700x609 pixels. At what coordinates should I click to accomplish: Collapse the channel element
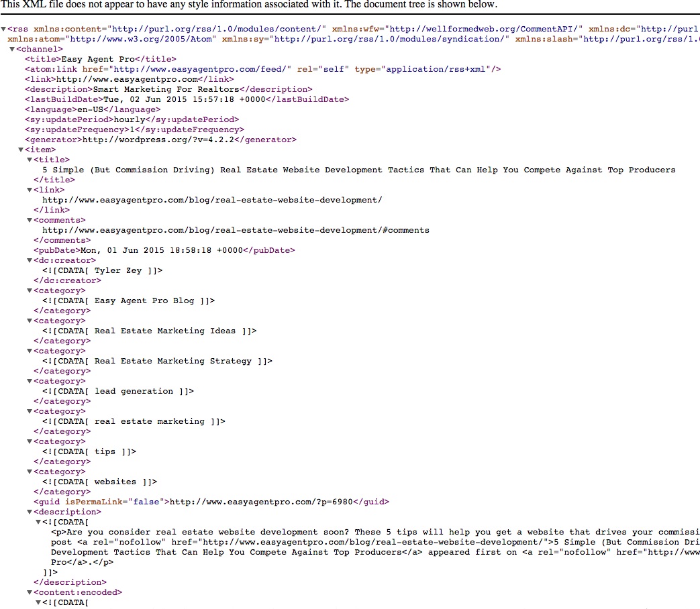coord(12,49)
